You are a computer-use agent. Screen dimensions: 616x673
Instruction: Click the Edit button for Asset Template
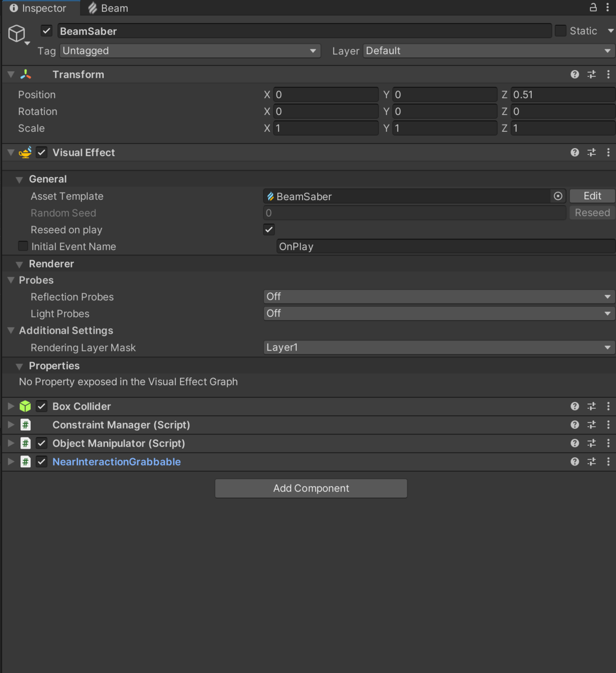(592, 196)
